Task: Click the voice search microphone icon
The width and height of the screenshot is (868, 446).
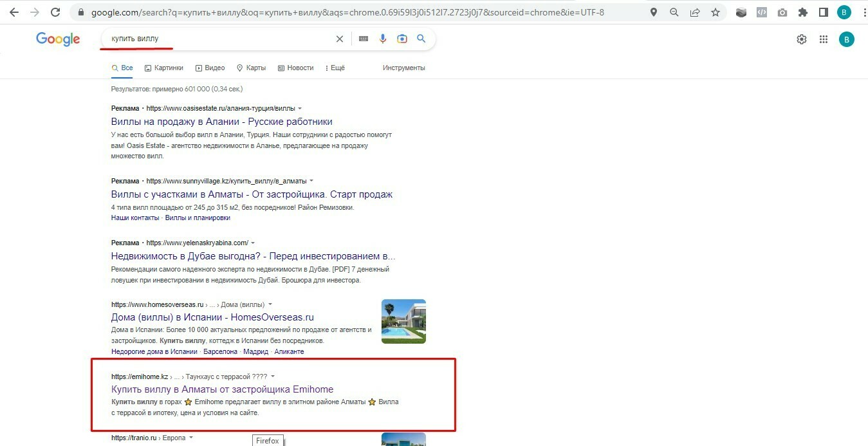Action: click(383, 39)
